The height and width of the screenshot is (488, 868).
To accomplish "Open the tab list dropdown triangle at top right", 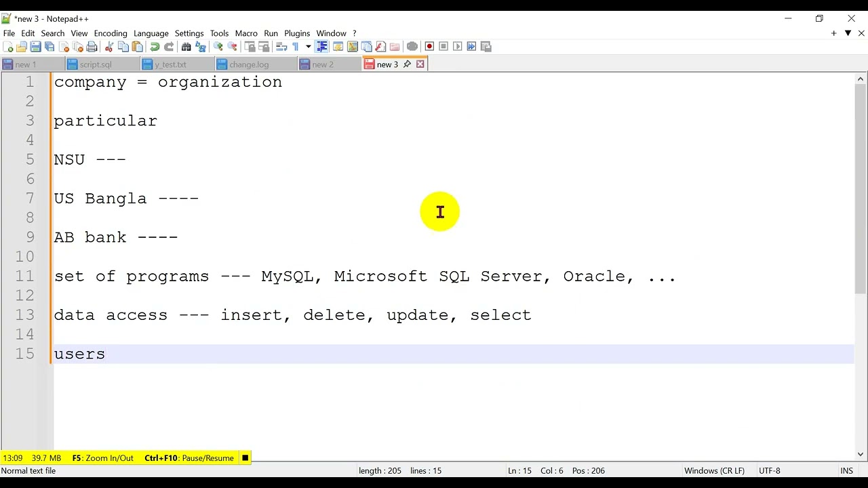I will click(848, 33).
